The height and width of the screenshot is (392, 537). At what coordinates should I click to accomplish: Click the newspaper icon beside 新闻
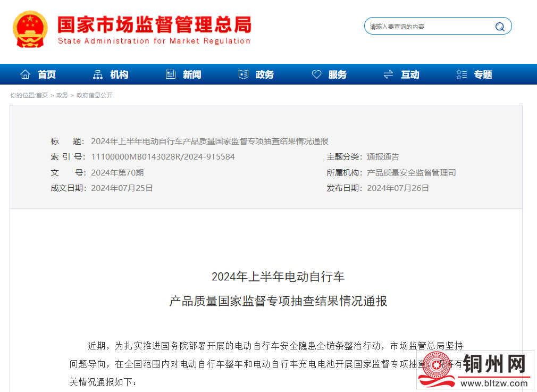[171, 74]
